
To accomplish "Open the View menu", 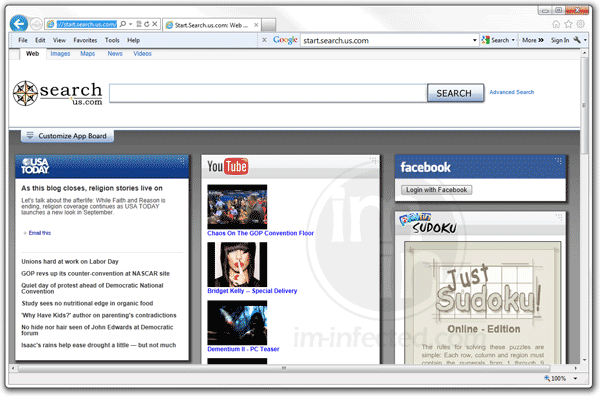I will [x=59, y=40].
